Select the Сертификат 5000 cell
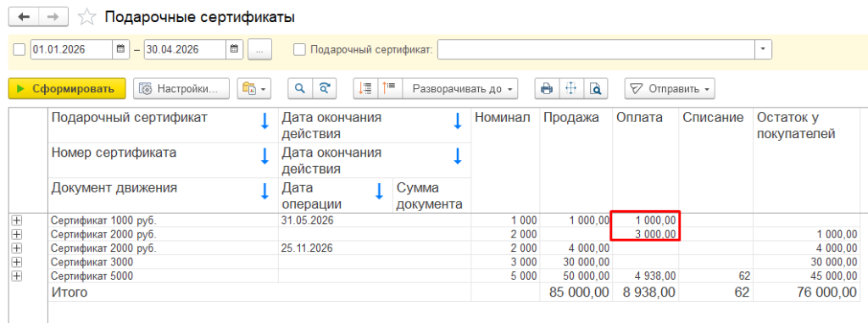This screenshot has height=323, width=868. 164,276
